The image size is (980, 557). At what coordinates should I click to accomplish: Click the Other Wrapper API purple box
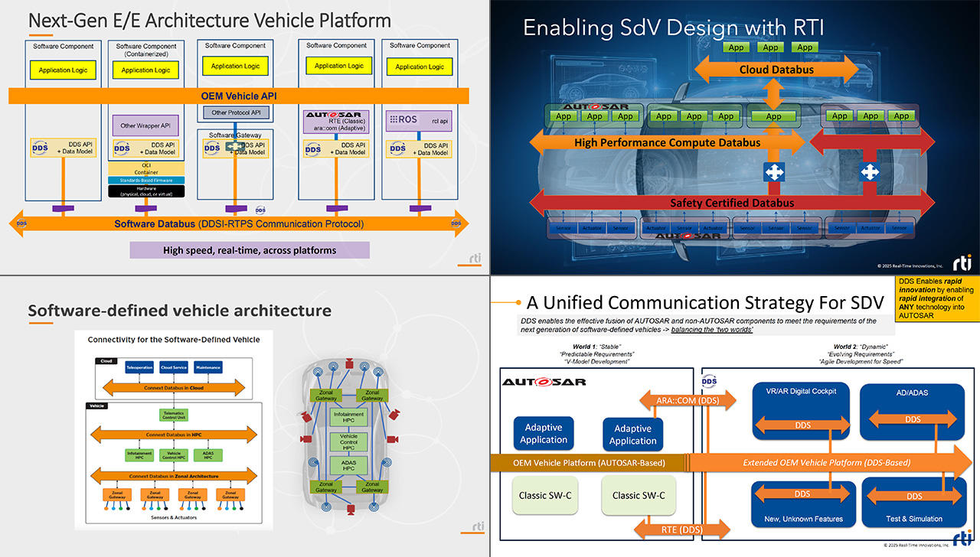click(145, 125)
